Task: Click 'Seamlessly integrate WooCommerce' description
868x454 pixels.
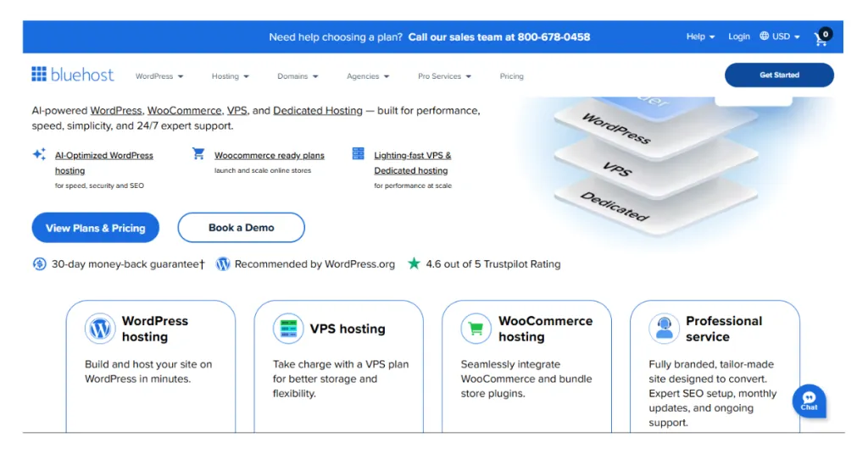Action: click(526, 379)
